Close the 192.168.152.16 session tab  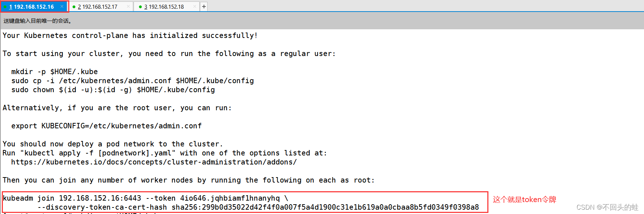[62, 7]
